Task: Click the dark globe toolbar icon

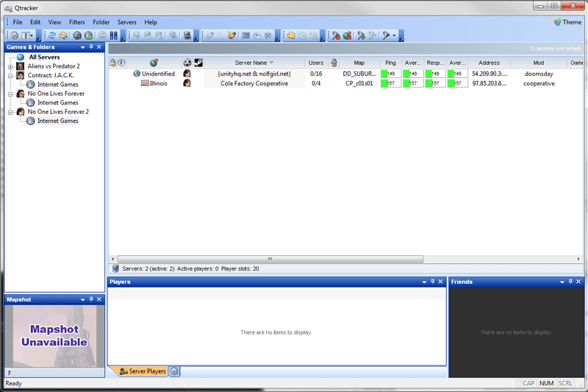Action: pos(77,35)
